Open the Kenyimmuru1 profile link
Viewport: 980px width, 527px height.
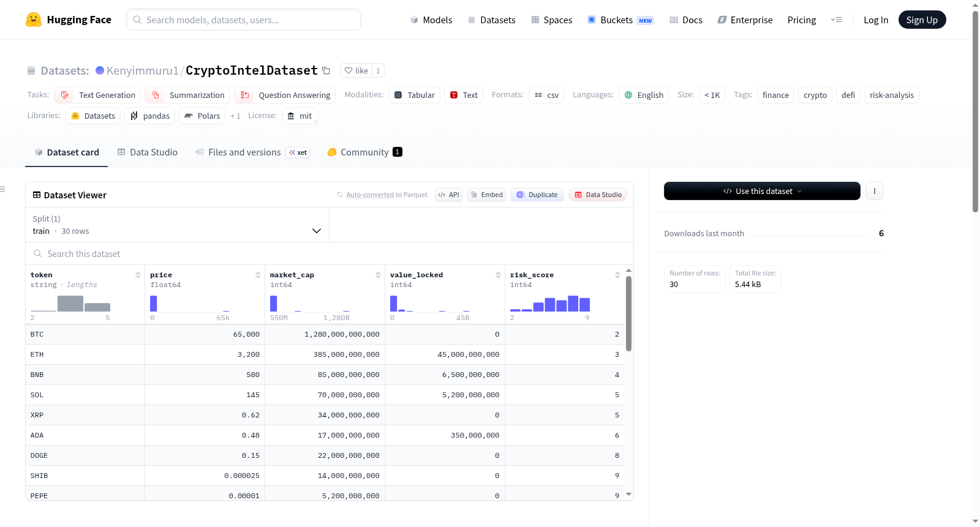point(143,70)
